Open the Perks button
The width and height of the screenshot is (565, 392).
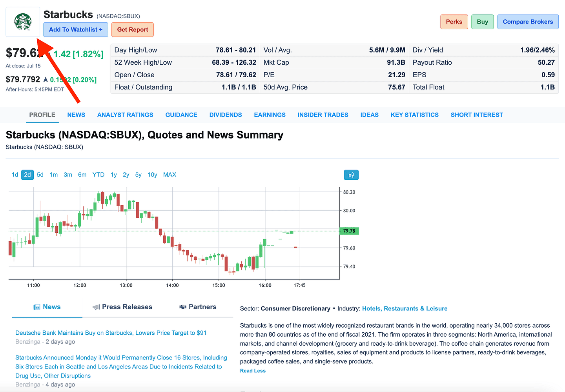click(x=454, y=22)
